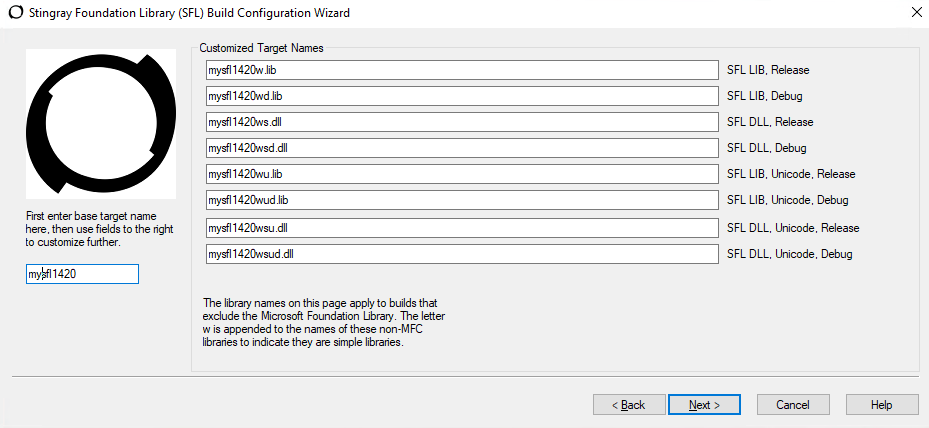Screen dimensions: 929x428
Task: Click the mysfl1420w.lib target name field
Action: [x=462, y=70]
